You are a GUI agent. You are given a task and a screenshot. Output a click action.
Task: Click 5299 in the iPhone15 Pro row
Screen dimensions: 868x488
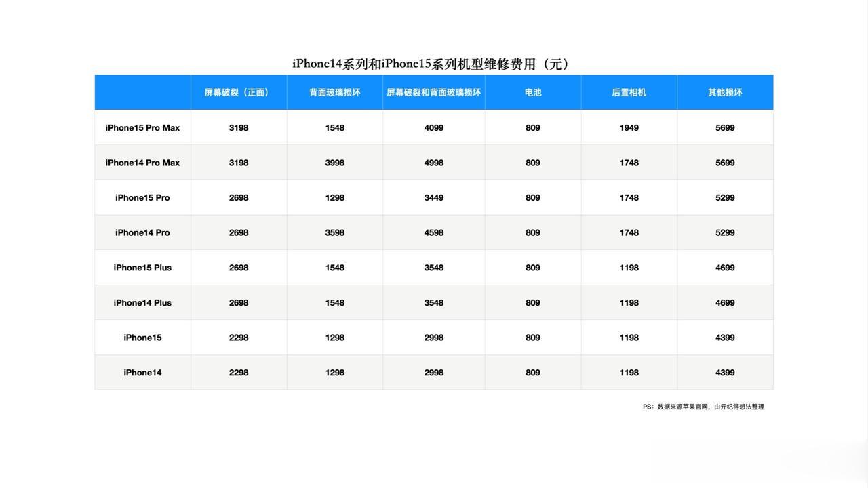tap(725, 198)
